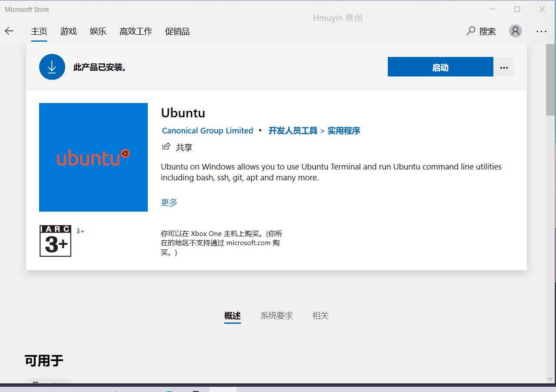Screen dimensions: 556x392
Task: Open the 开发人员工具 category link
Action: 292,130
